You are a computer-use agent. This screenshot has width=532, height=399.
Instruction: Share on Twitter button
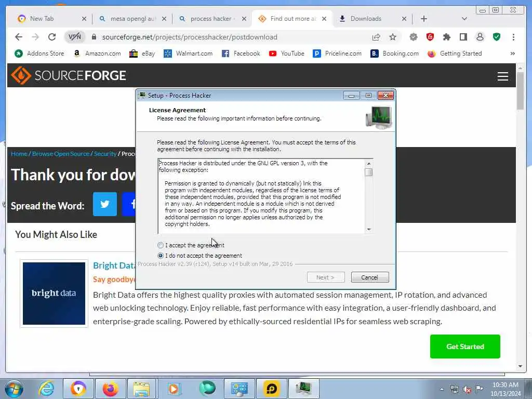click(105, 204)
